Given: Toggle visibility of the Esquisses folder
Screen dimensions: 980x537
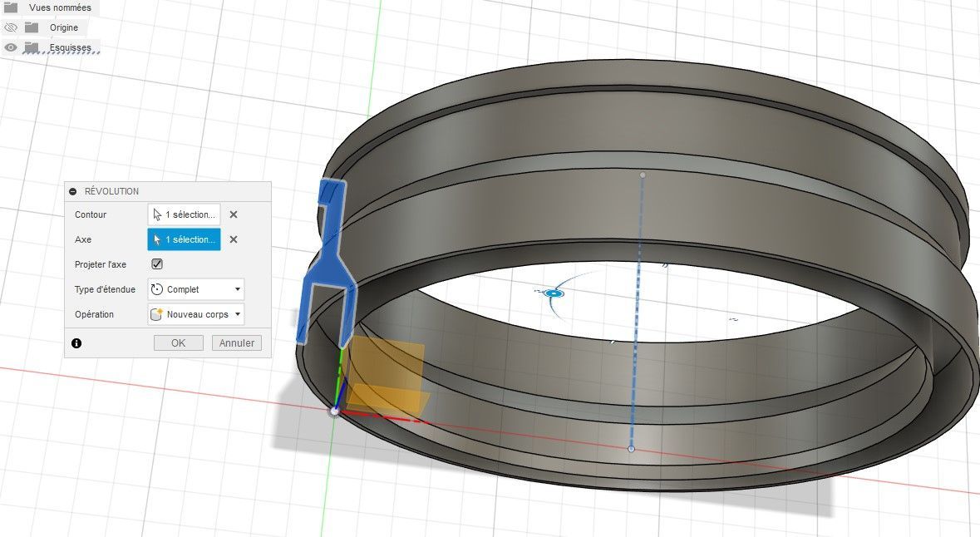Looking at the screenshot, I should pos(11,47).
